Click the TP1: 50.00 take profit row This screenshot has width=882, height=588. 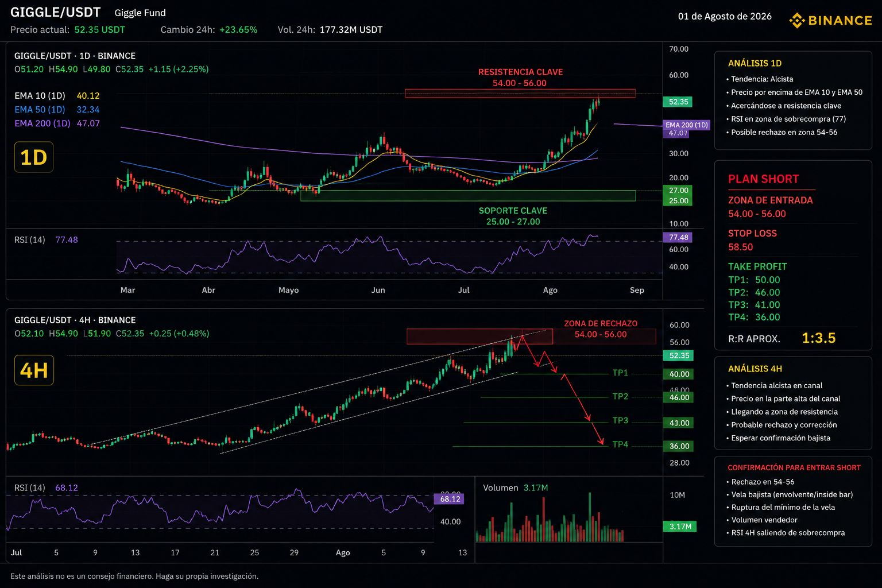tap(754, 280)
